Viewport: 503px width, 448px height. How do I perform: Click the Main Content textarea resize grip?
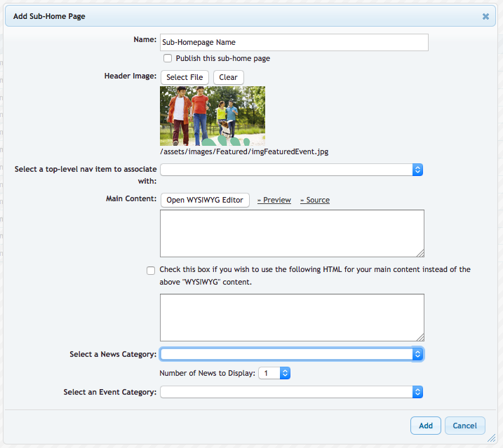coord(420,254)
